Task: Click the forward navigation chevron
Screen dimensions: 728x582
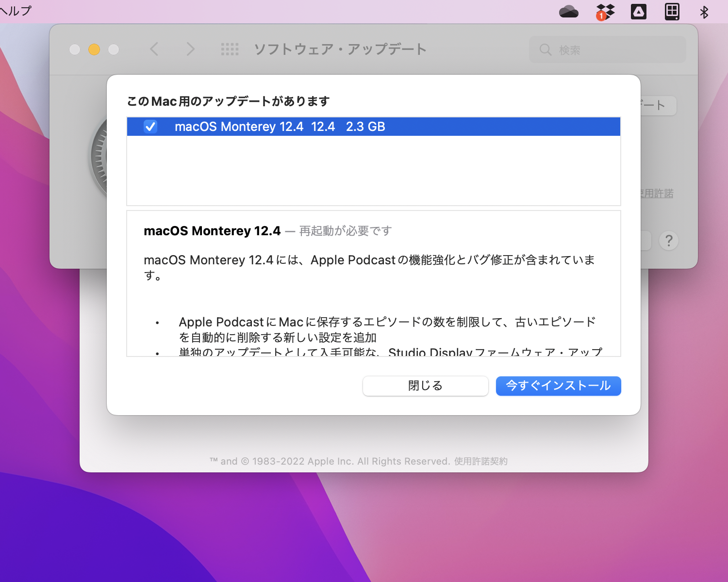Action: click(190, 49)
